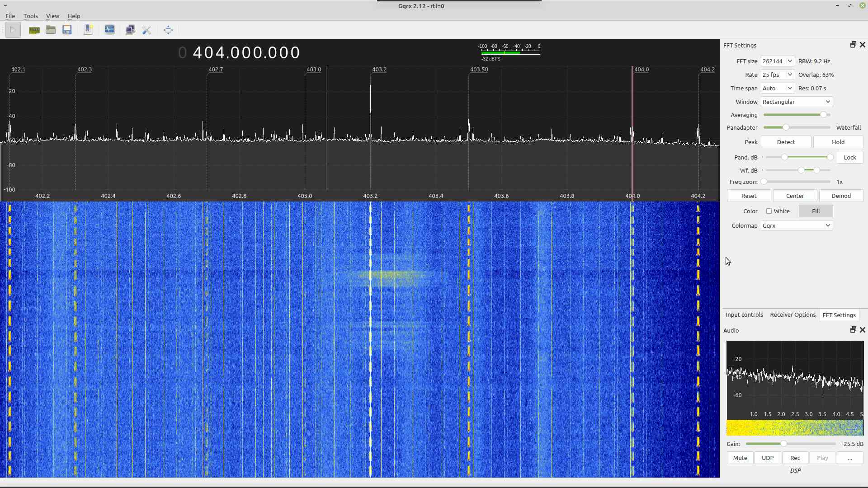
Task: Toggle peak Hold mode
Action: pyautogui.click(x=838, y=142)
